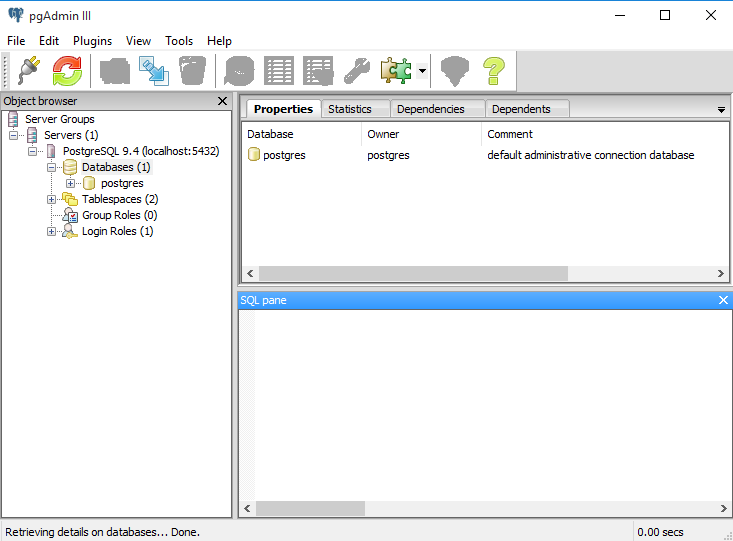The height and width of the screenshot is (541, 733).
Task: Select the Login Roles (1) tree label
Action: 117,231
